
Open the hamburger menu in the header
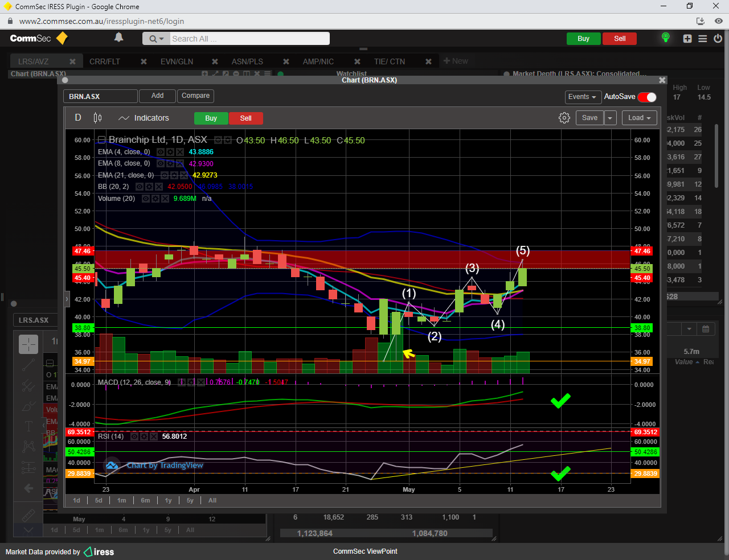point(703,39)
